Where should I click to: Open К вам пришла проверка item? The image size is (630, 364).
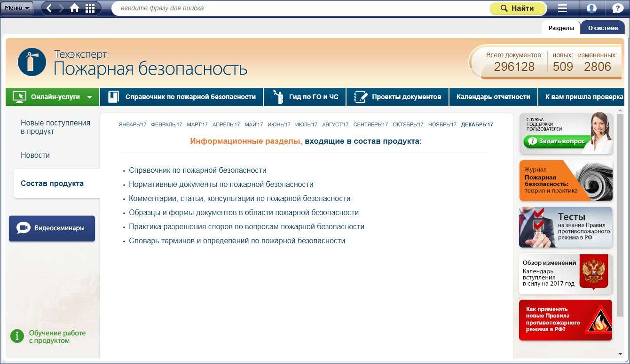[x=581, y=97]
